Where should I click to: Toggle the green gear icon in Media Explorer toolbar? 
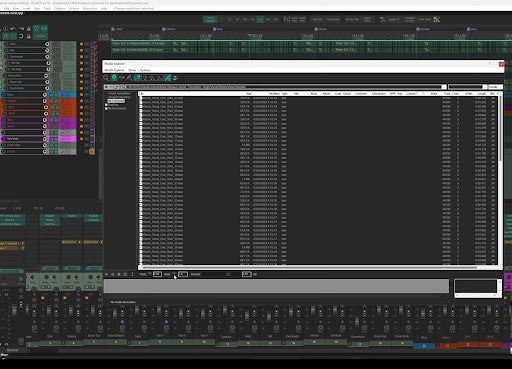[114, 78]
